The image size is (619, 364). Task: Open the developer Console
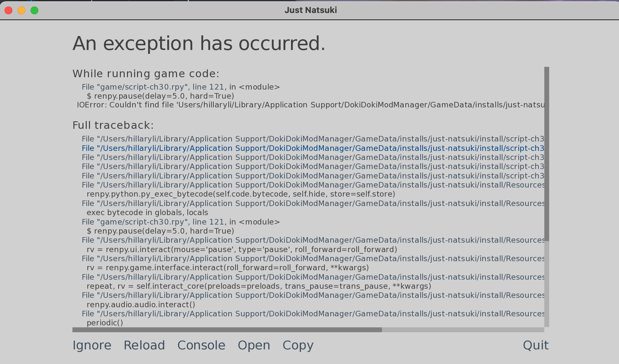click(201, 345)
